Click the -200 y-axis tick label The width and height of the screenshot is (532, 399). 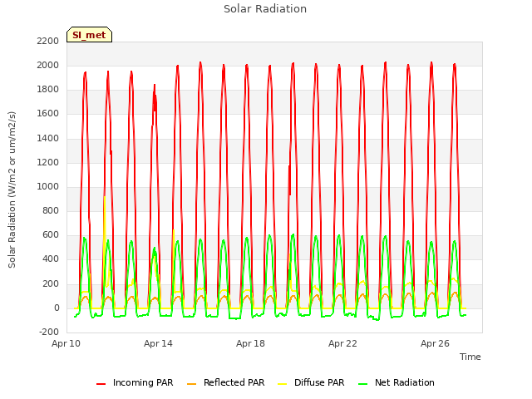click(49, 332)
